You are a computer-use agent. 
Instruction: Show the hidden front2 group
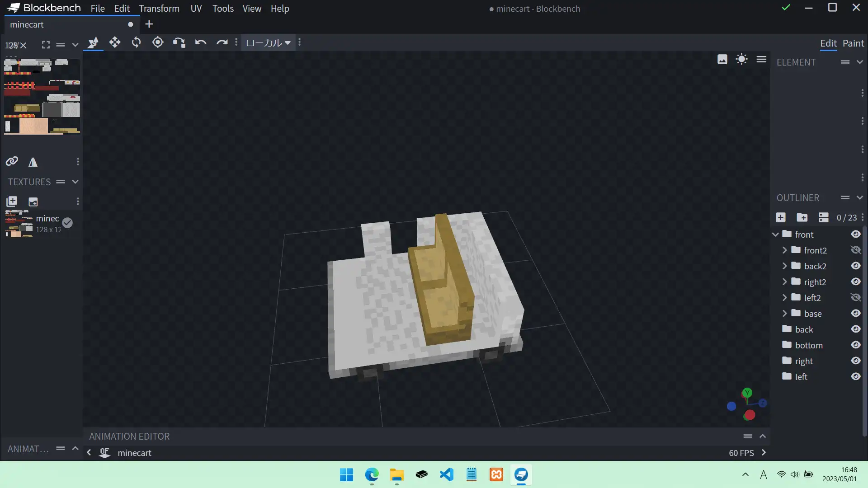pos(855,250)
